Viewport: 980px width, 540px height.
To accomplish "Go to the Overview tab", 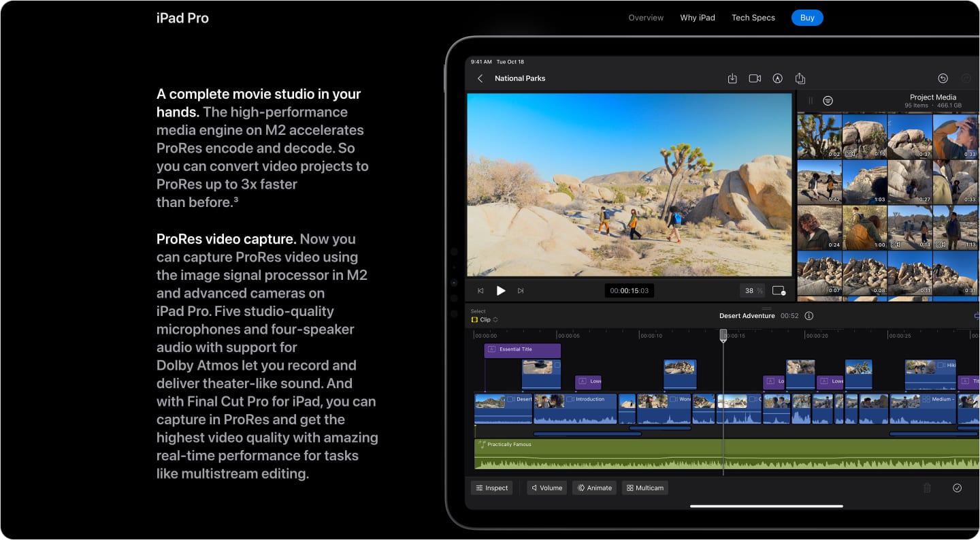I will tap(646, 18).
